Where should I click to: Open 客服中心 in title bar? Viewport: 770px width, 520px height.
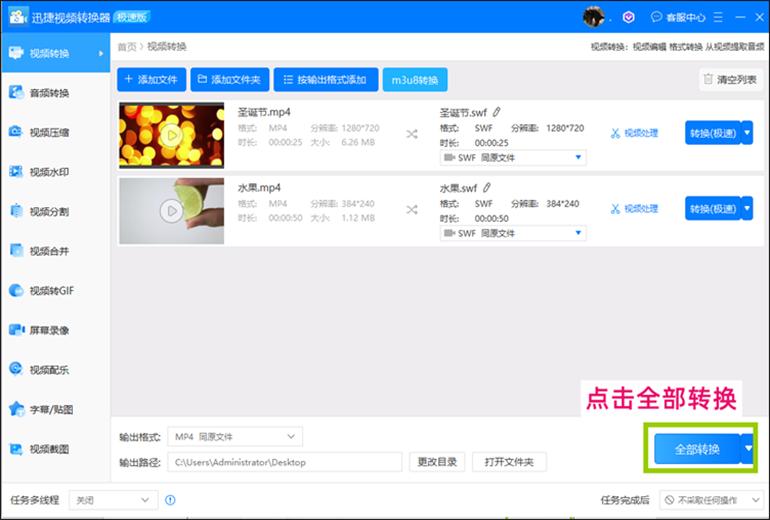point(678,17)
